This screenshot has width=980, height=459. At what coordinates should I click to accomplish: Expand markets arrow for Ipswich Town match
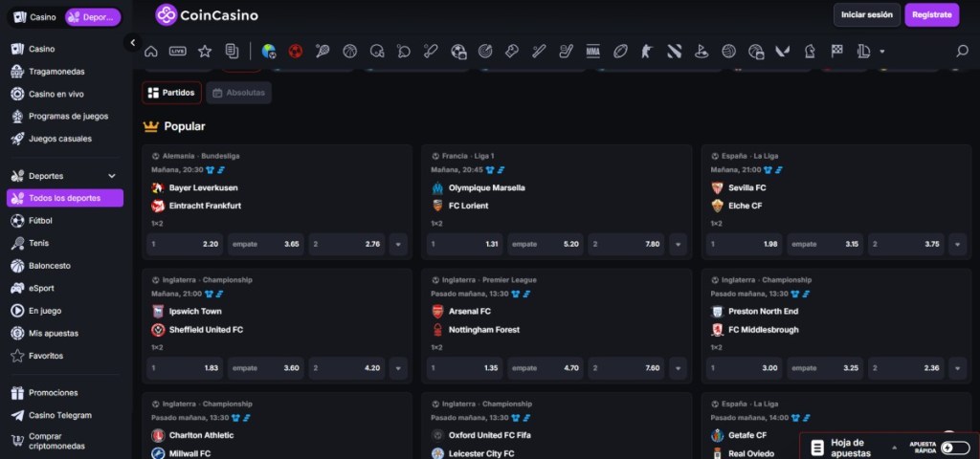398,368
